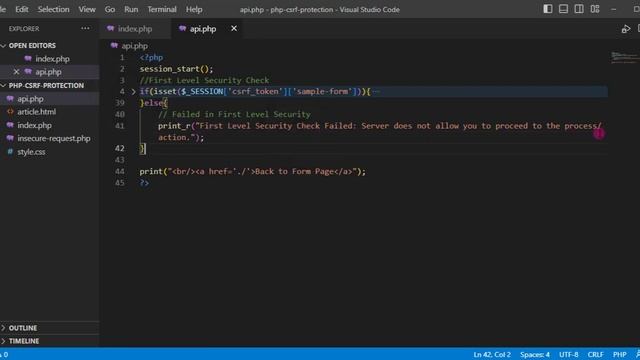Open api.php in the project file tree

pyautogui.click(x=30, y=99)
